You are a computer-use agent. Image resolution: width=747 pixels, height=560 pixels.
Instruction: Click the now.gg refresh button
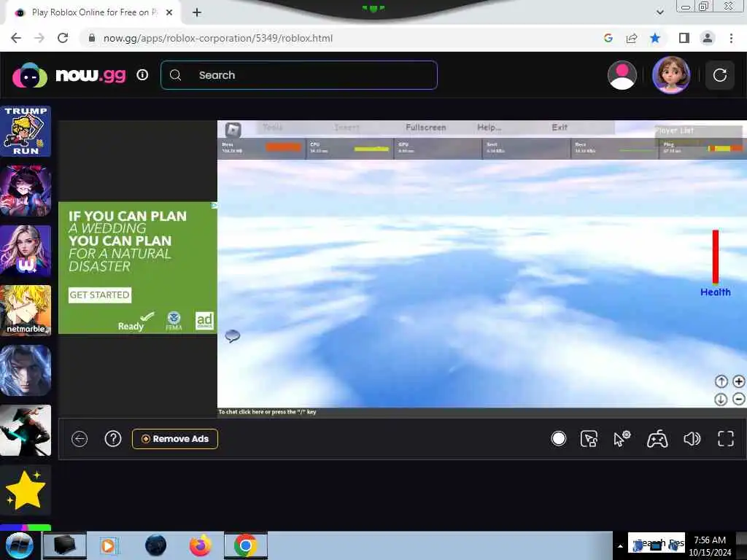[x=719, y=75]
